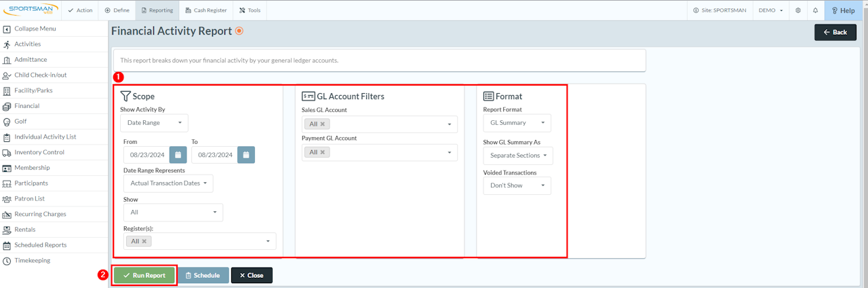Open the Reporting menu
868x288 pixels.
click(x=157, y=10)
